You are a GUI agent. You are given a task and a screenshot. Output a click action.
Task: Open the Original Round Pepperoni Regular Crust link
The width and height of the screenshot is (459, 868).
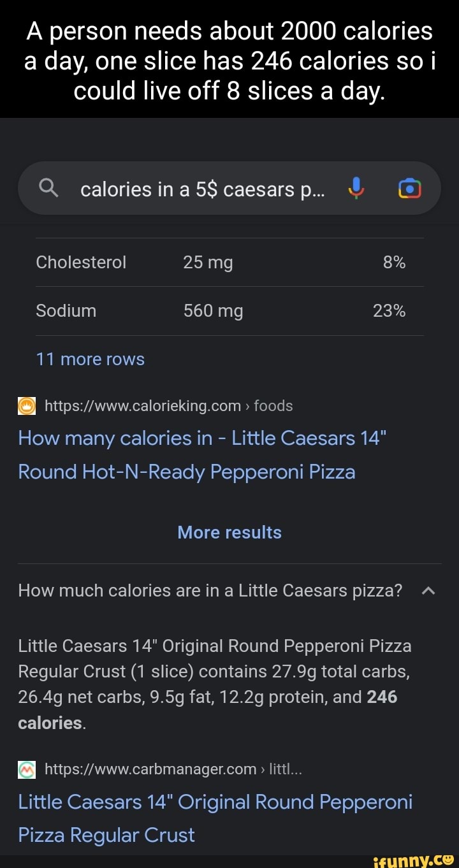[214, 818]
